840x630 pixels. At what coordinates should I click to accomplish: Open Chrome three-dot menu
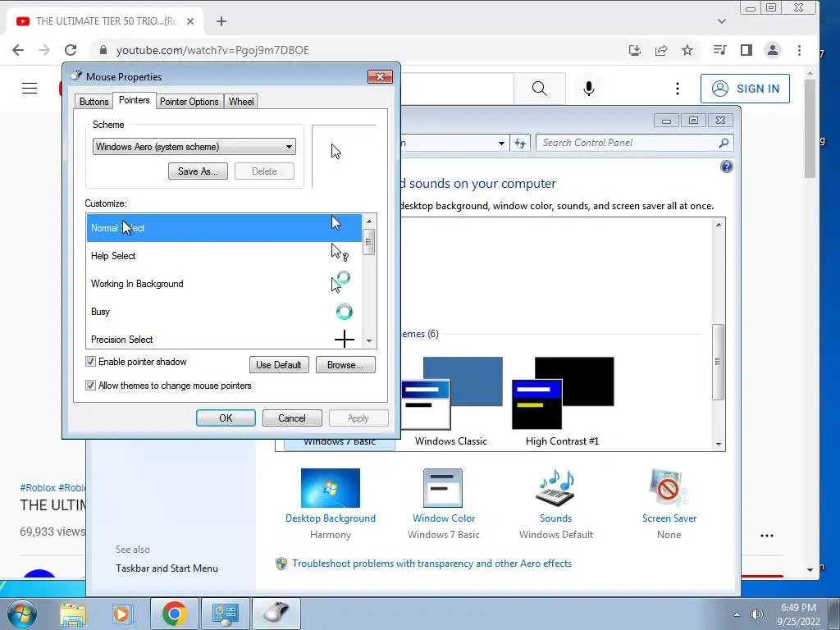799,50
